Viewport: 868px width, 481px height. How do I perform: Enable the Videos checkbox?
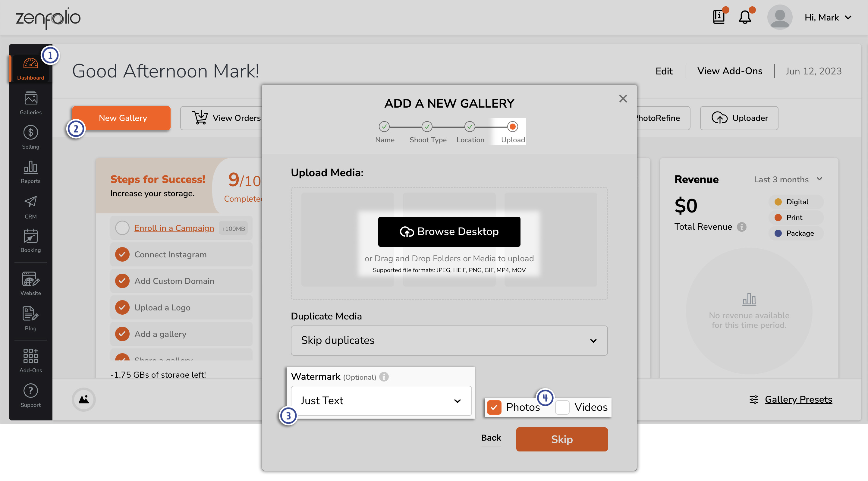pos(562,407)
